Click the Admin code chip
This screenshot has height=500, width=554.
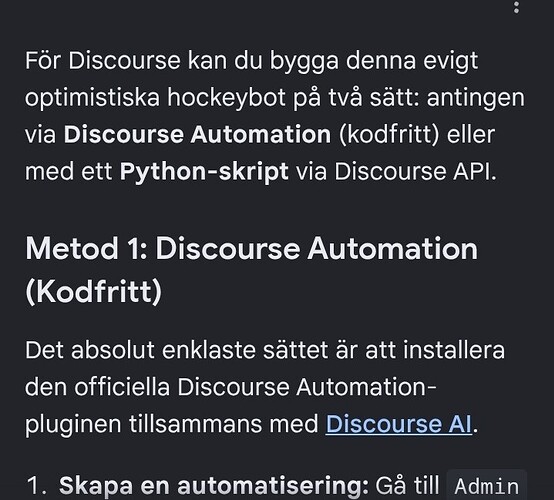[x=487, y=486]
